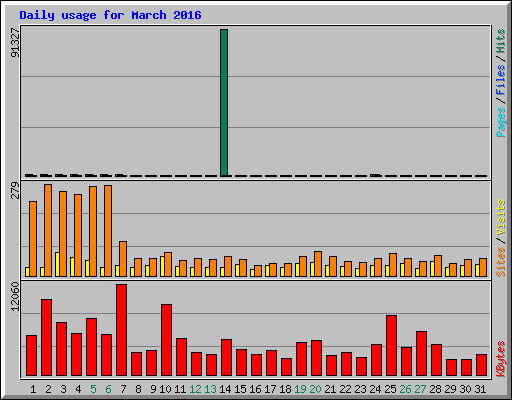Click the day label '31' on the x-axis

(x=480, y=389)
